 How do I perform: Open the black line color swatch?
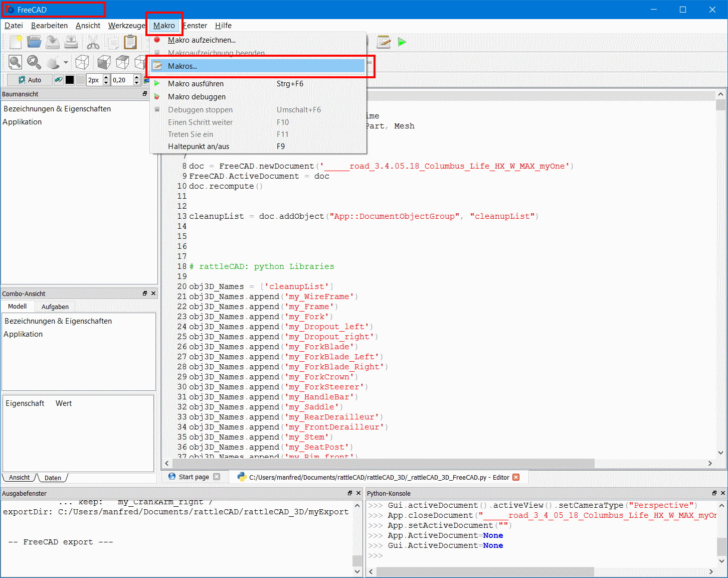point(70,80)
